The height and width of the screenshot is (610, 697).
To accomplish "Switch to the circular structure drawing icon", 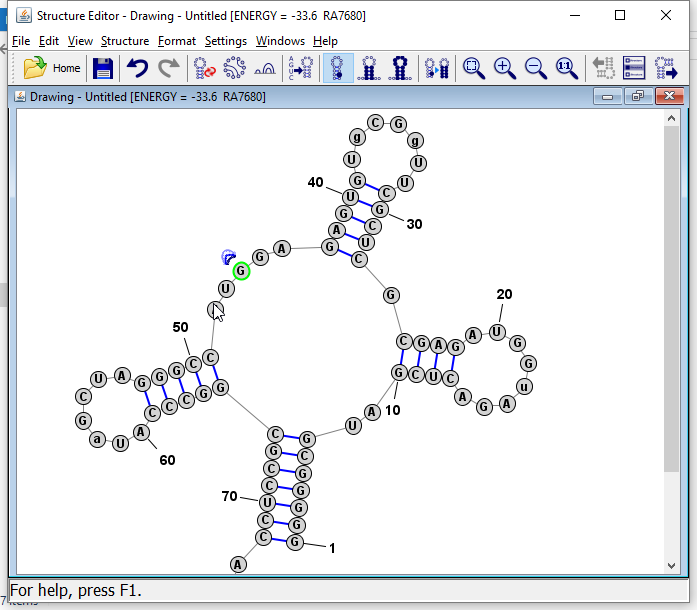I will coord(235,68).
